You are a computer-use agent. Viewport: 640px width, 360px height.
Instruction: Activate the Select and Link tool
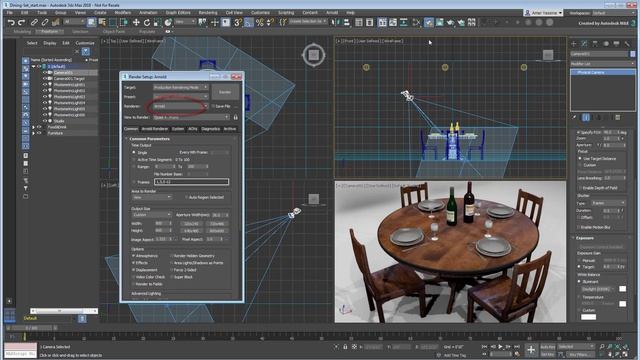(x=34, y=22)
